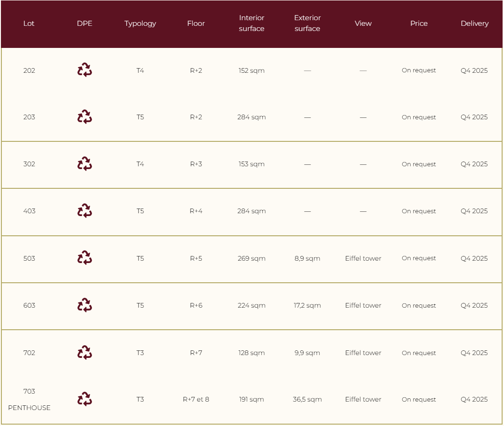Click the Typology column header
Viewport: 504px width, 426px height.
coord(140,23)
